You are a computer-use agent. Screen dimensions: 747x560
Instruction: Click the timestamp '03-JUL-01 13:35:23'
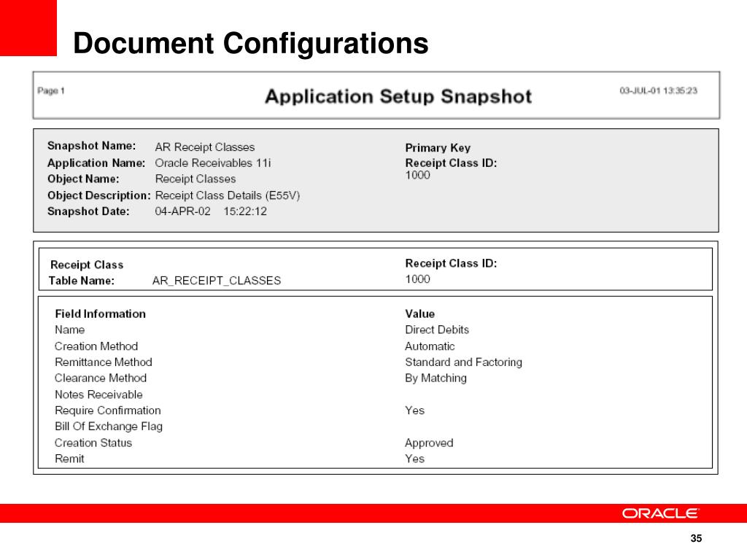[x=659, y=90]
